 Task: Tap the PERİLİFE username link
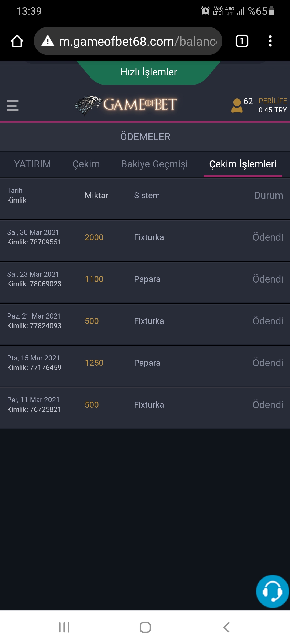273,101
